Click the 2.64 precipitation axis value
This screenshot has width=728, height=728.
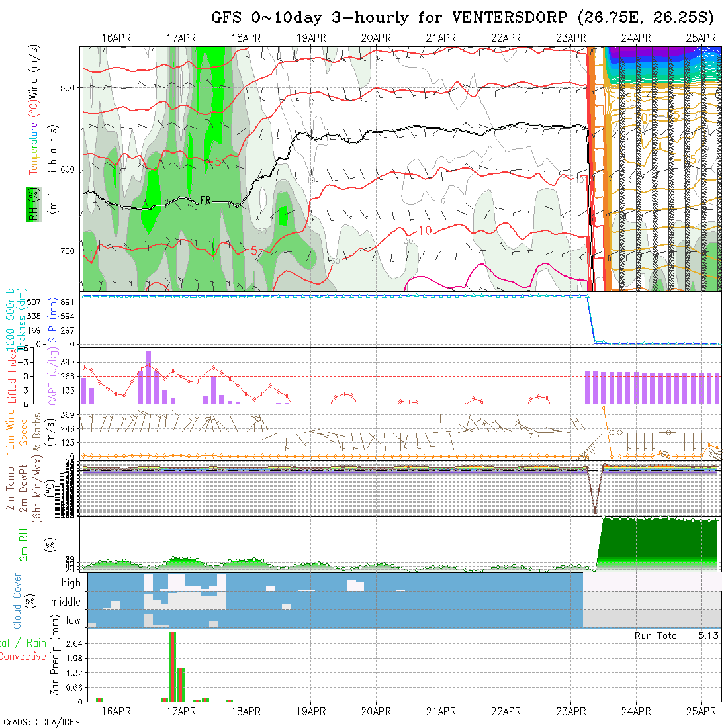click(74, 644)
